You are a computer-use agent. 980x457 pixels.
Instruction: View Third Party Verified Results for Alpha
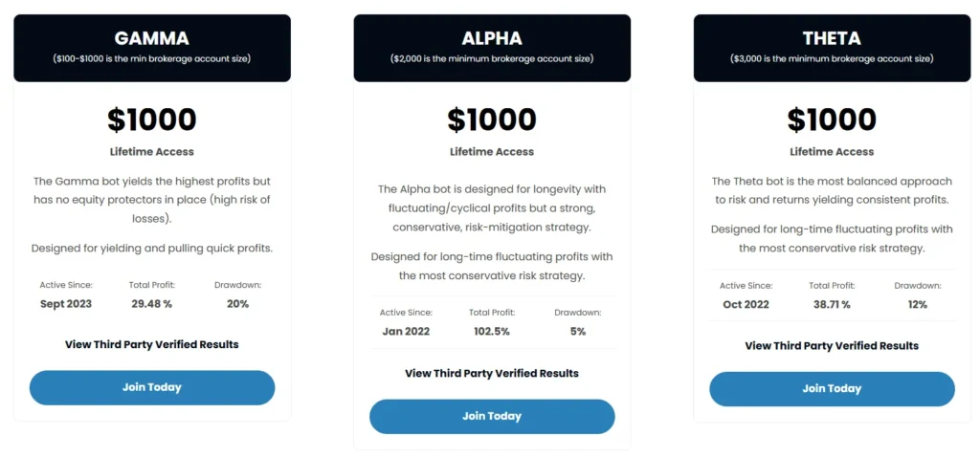[492, 373]
